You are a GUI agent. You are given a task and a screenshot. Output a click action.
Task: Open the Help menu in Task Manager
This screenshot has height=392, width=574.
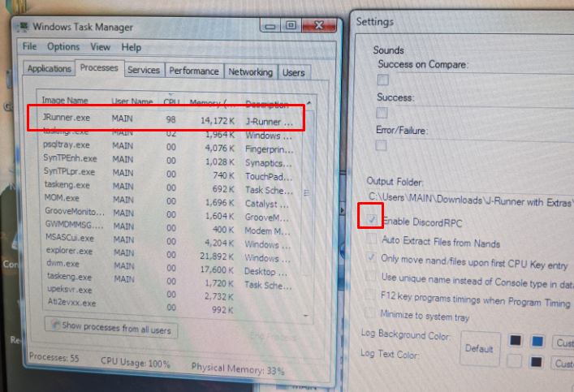[x=131, y=48]
